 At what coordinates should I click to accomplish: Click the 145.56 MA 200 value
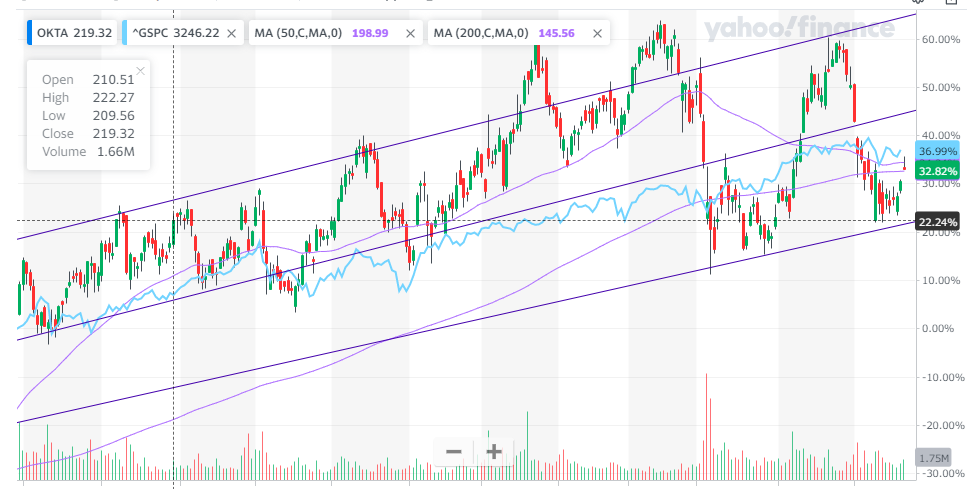point(557,33)
